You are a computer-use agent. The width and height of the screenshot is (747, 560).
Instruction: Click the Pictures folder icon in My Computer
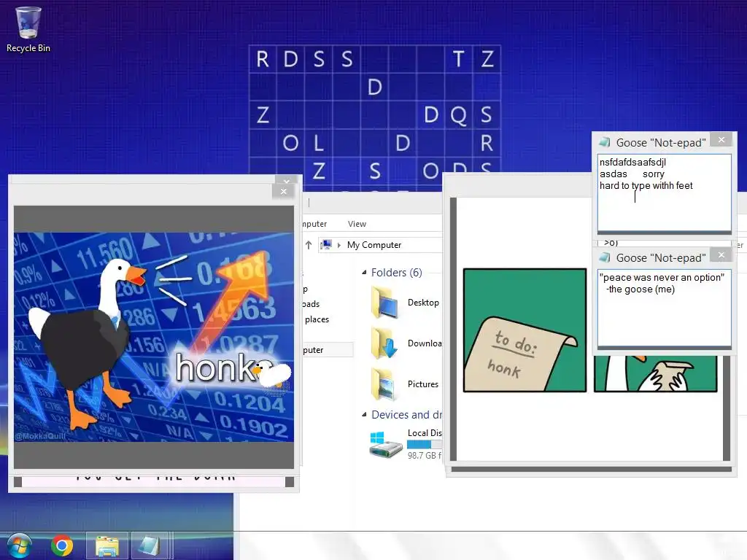pyautogui.click(x=384, y=384)
